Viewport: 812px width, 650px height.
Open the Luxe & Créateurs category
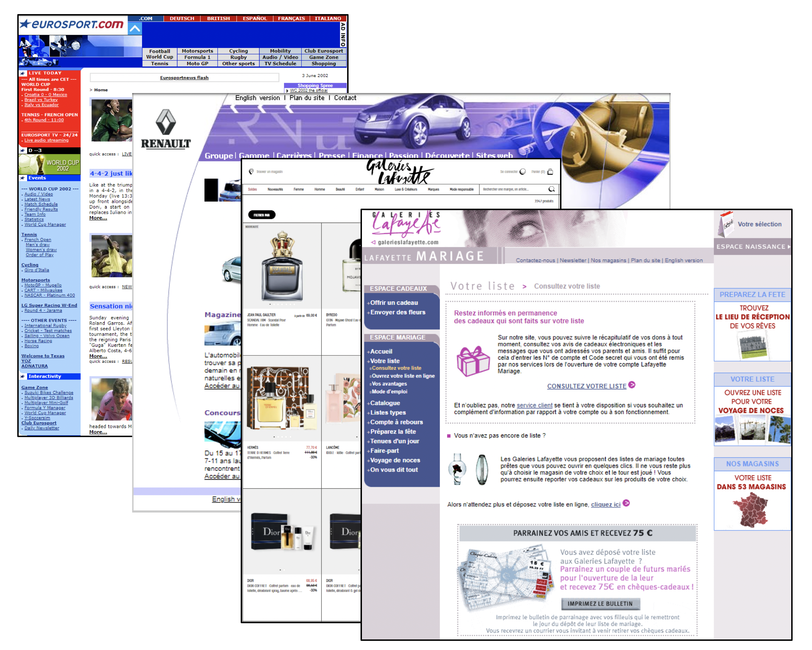(406, 189)
